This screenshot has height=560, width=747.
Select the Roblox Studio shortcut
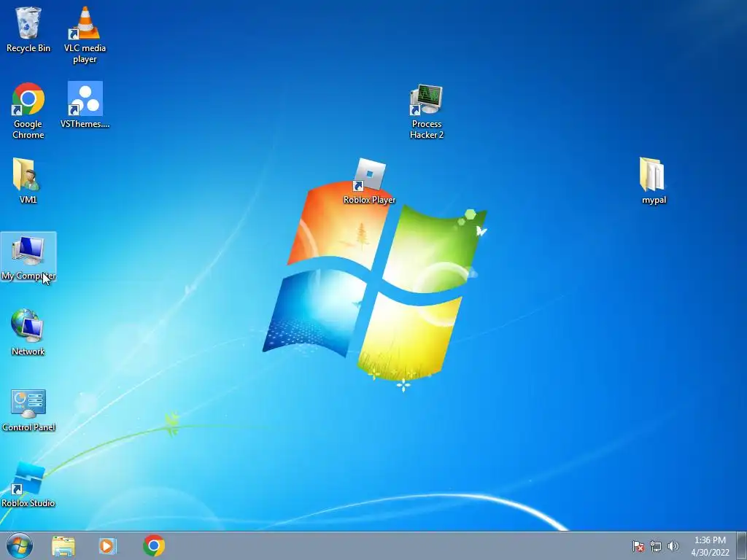[28, 485]
